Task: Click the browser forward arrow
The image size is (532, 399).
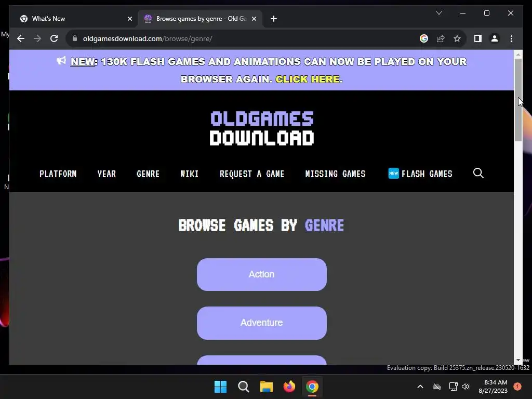Action: coord(37,38)
